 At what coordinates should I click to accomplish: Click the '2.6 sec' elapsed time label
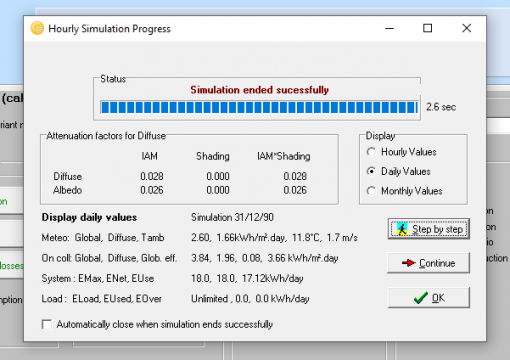[x=441, y=107]
